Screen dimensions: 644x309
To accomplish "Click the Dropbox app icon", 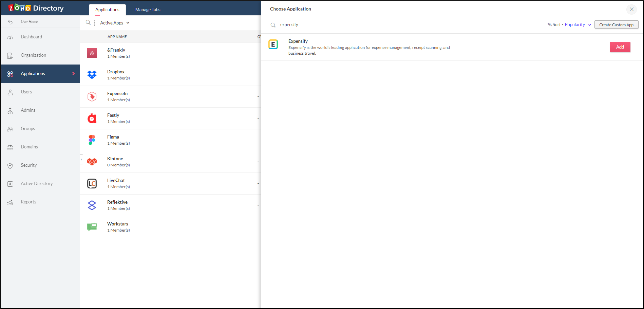I will 92,75.
